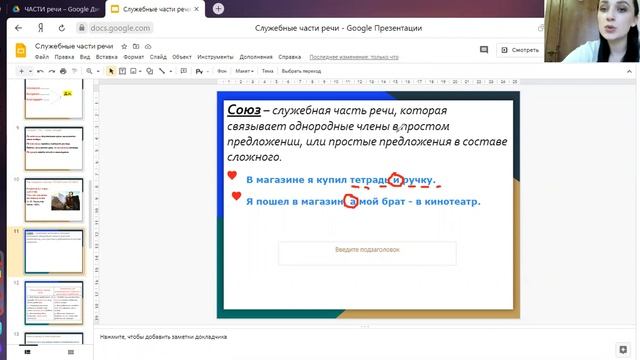Open the Вставка menu
This screenshot has width=640, height=360.
[107, 57]
